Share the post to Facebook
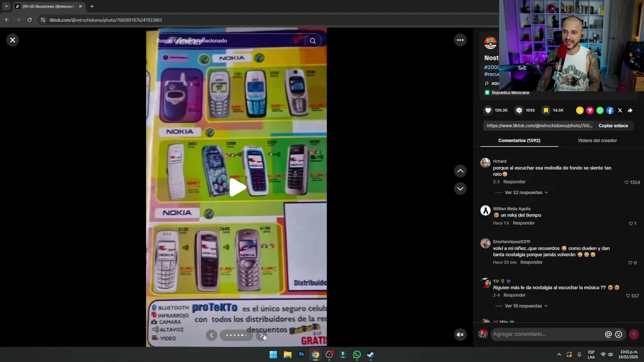The height and width of the screenshot is (362, 644). pyautogui.click(x=610, y=110)
